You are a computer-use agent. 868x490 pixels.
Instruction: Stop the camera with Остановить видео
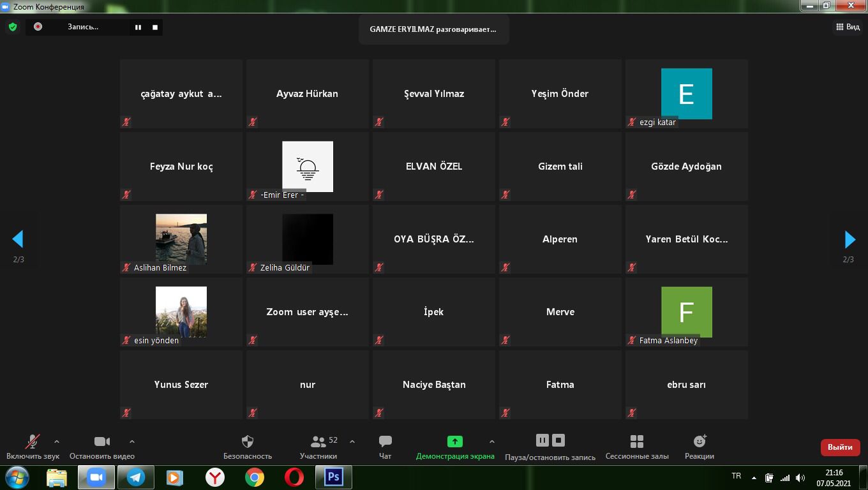pyautogui.click(x=101, y=442)
